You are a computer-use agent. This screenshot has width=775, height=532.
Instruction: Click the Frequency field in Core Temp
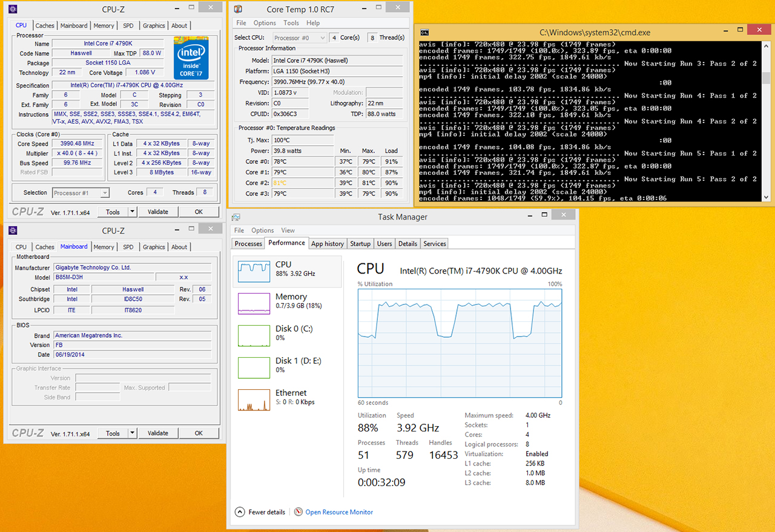click(x=337, y=82)
